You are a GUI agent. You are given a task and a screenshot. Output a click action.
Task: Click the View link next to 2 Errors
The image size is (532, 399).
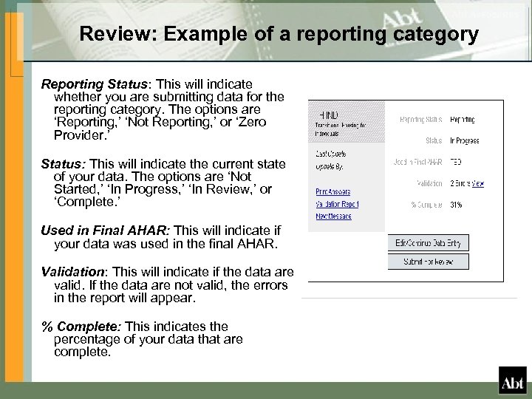(x=478, y=183)
